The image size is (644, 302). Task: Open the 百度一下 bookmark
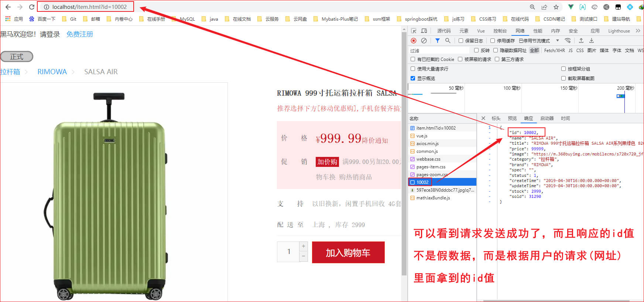(42, 19)
